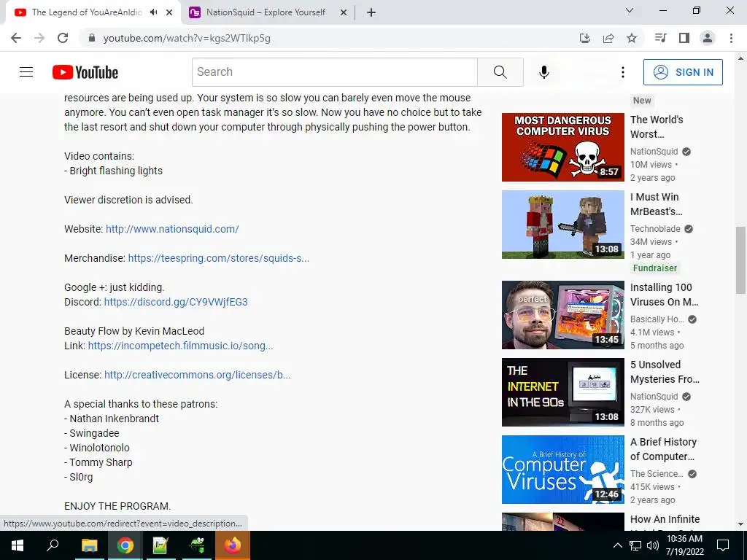Open Installing 100 Viruses thumbnail

tap(562, 315)
